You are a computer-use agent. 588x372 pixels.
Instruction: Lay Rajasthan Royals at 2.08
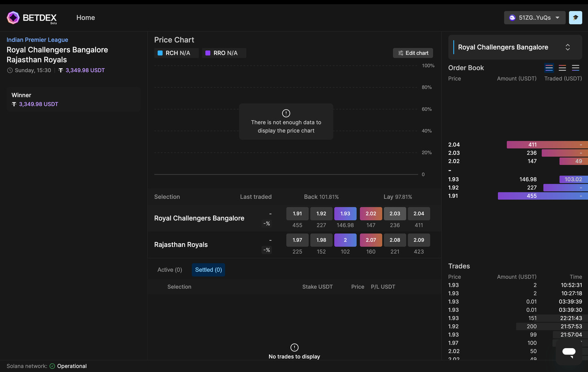tap(395, 240)
